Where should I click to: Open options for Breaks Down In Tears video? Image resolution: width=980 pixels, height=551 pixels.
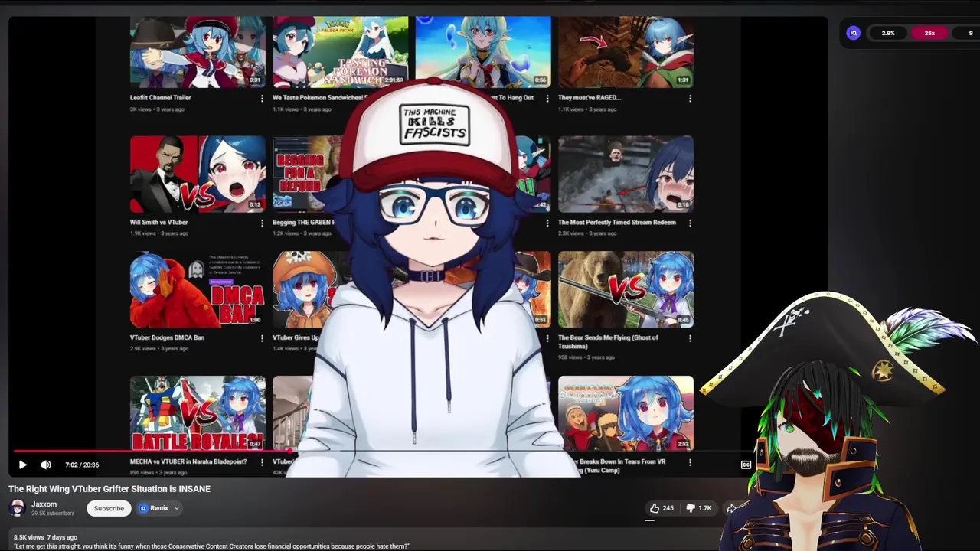pyautogui.click(x=690, y=462)
